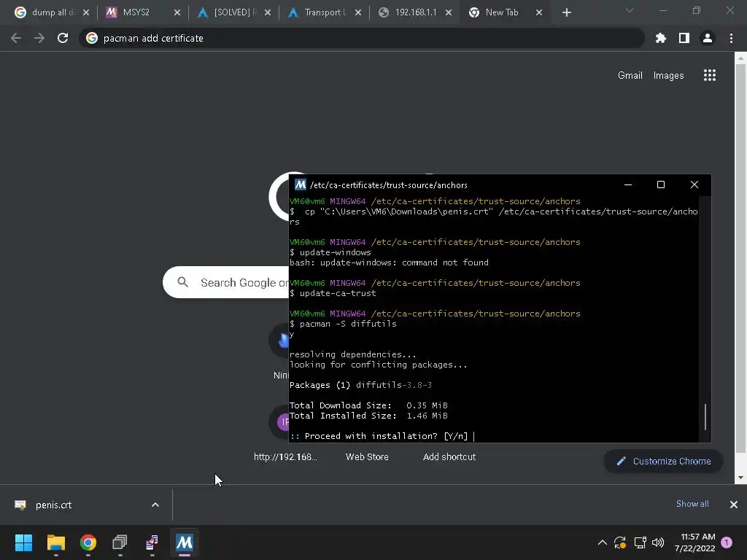Open the Google apps grid
The image size is (747, 560).
[710, 75]
